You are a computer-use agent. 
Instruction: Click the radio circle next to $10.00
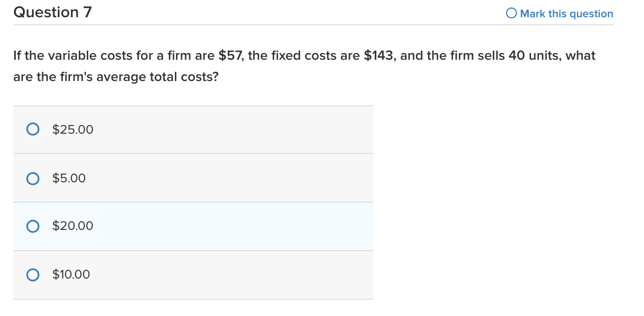[32, 274]
